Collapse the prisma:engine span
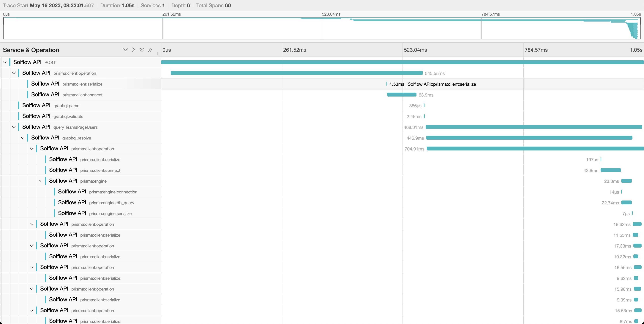 (41, 181)
